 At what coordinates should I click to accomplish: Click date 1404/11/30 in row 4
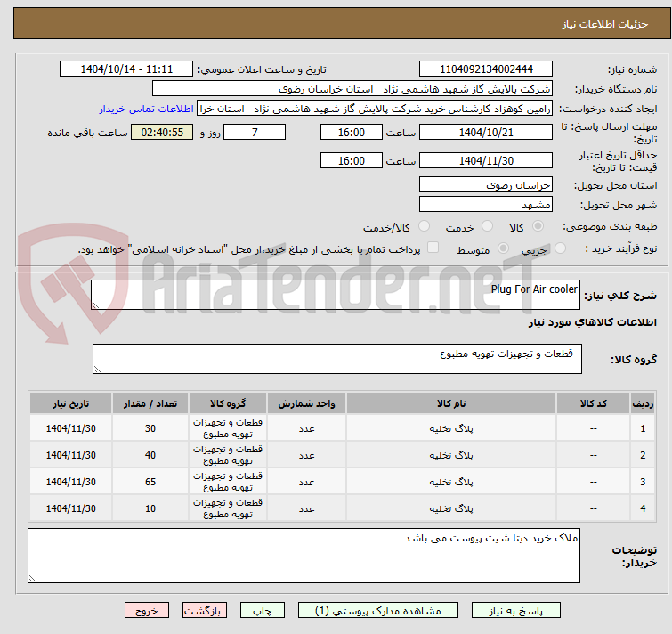click(x=70, y=508)
